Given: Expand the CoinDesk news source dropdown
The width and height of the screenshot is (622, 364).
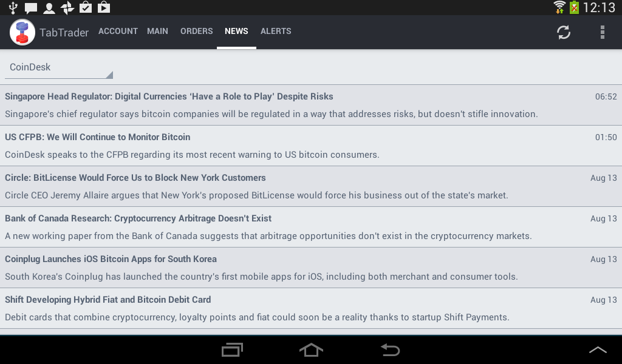Looking at the screenshot, I should click(59, 67).
